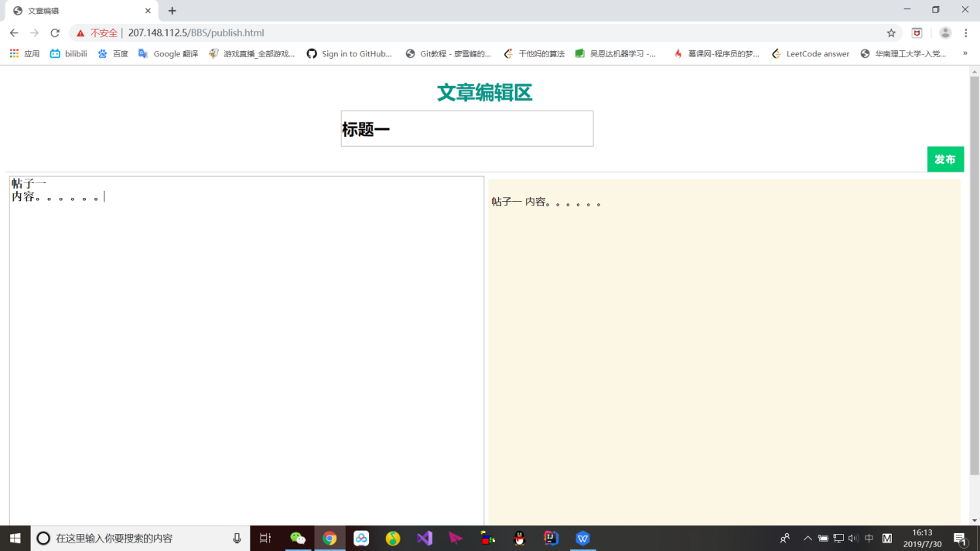Reload the page with refresh icon
This screenshot has height=551, width=980.
coord(55,33)
